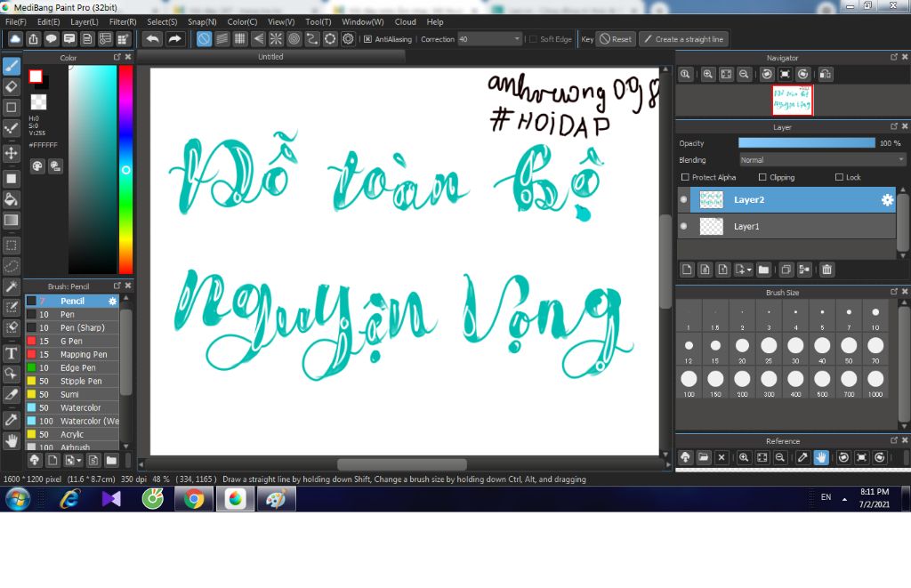Select Layer1 in the Layer panel
Viewport: 911px width, 588px height.
[786, 226]
